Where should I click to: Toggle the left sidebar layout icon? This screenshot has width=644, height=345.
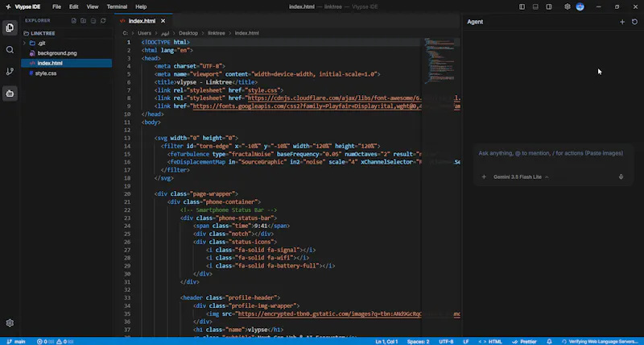tap(522, 6)
